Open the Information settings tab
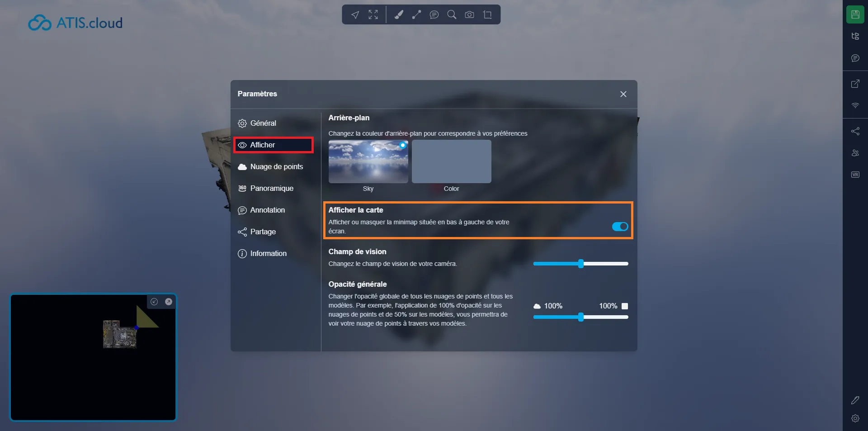868x431 pixels. pos(274,253)
